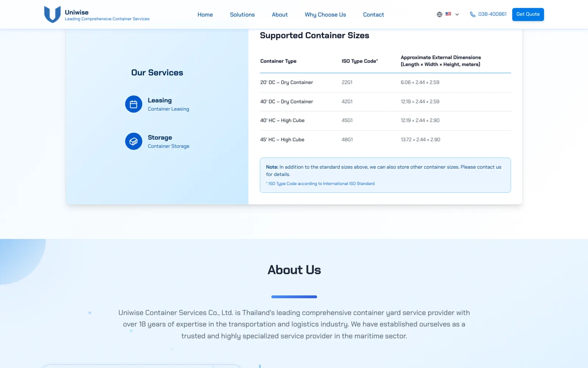
Task: Open the Home menu item
Action: click(205, 15)
